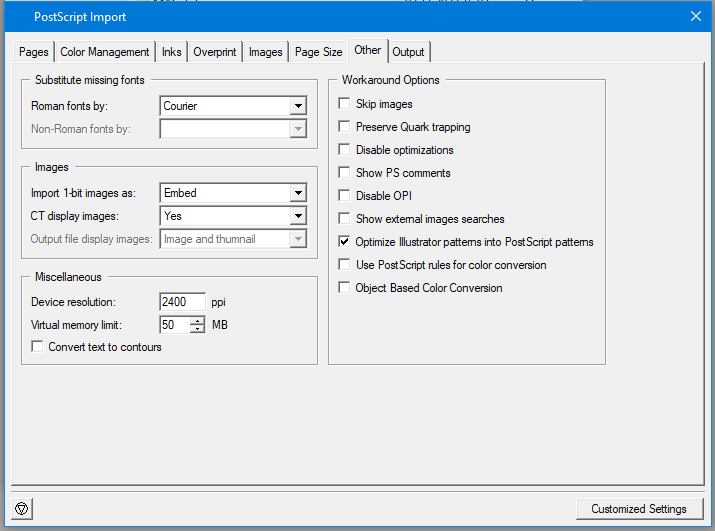Image resolution: width=715 pixels, height=531 pixels.
Task: Go to the Page Size tab
Action: 319,52
